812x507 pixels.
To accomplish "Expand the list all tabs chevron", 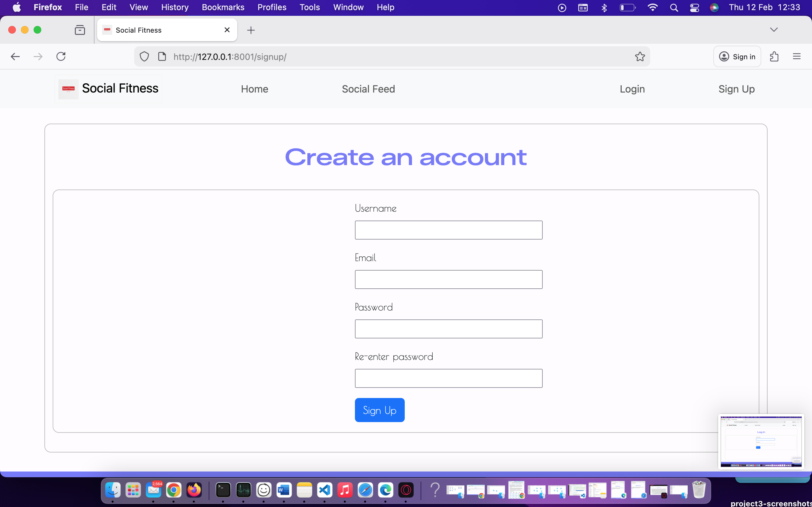I will [774, 29].
